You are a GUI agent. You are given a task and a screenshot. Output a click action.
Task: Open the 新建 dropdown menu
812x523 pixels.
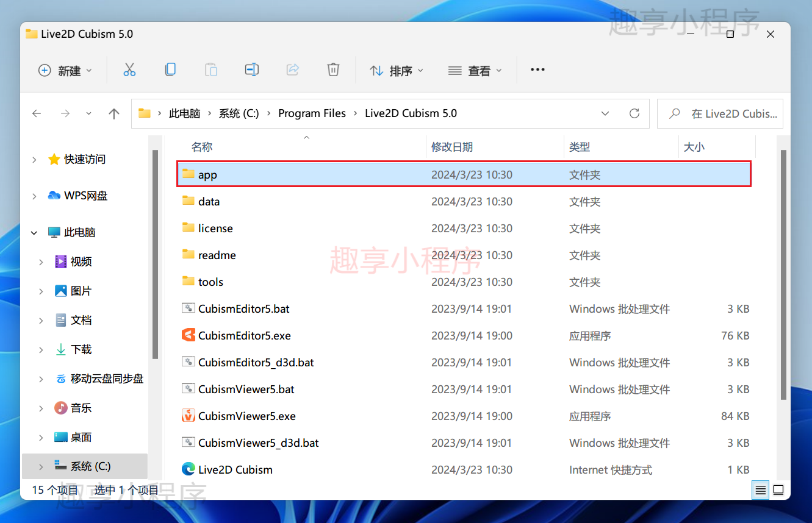65,70
